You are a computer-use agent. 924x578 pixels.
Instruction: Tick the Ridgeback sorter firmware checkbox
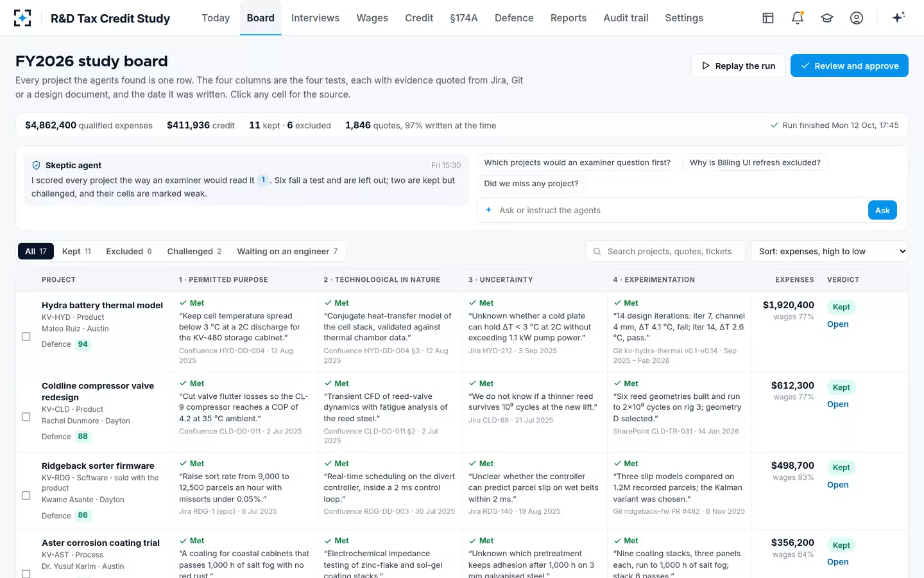point(26,495)
